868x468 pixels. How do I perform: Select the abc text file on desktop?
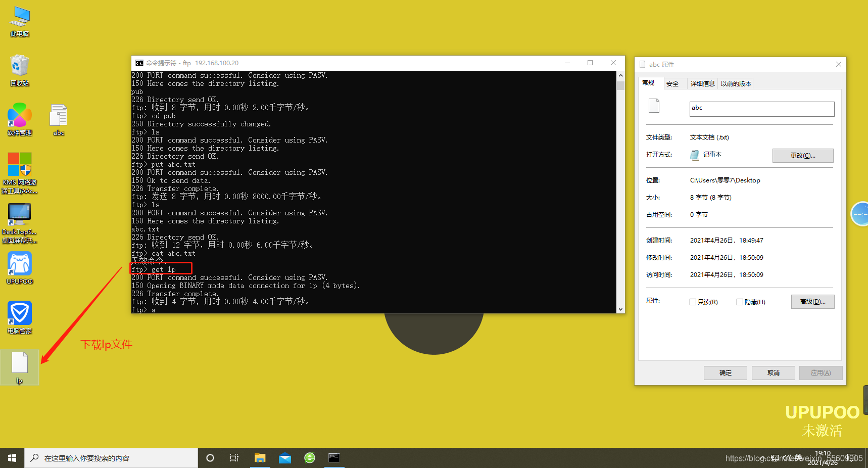click(x=59, y=120)
